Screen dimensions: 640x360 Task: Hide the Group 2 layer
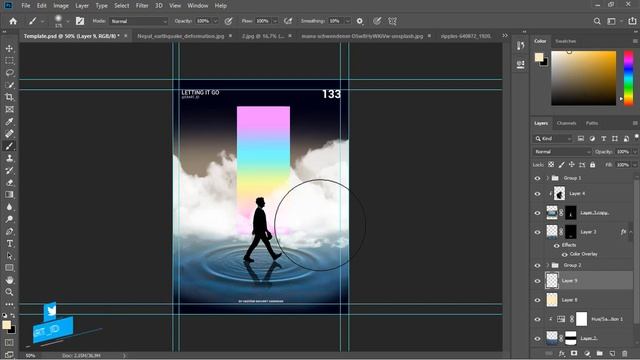tap(538, 265)
